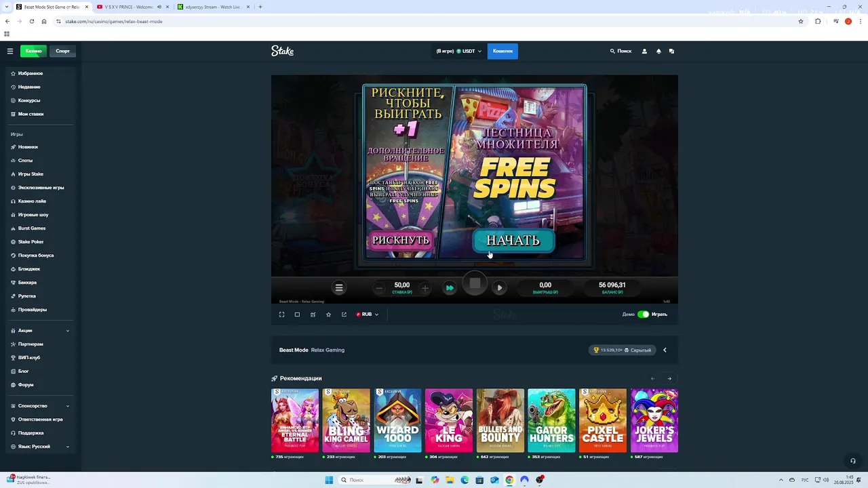Open Gator Hunters game thumbnail
This screenshot has height=488, width=868.
pyautogui.click(x=551, y=420)
